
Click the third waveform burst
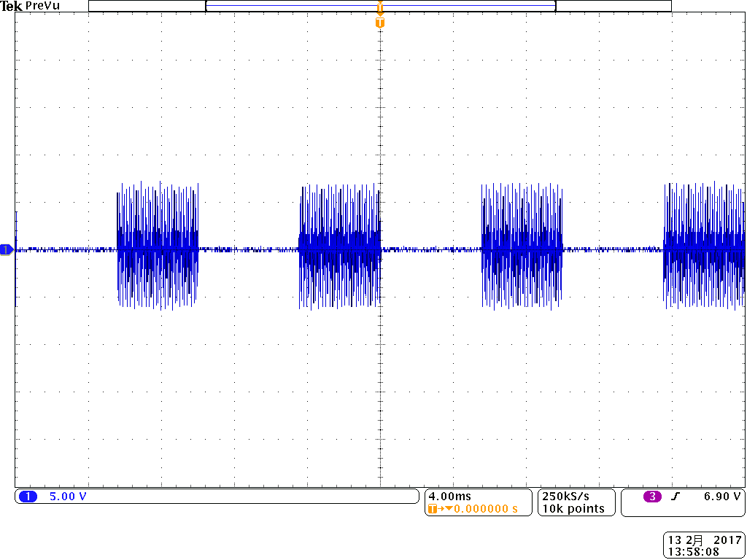click(x=522, y=246)
